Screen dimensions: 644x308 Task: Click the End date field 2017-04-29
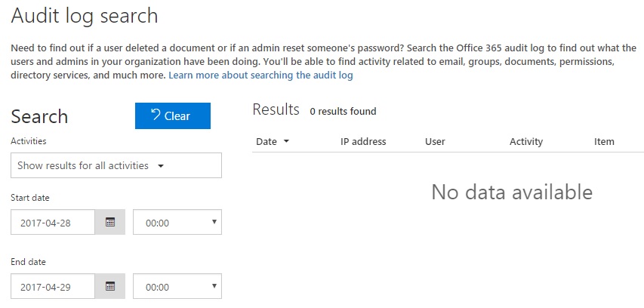click(x=53, y=286)
